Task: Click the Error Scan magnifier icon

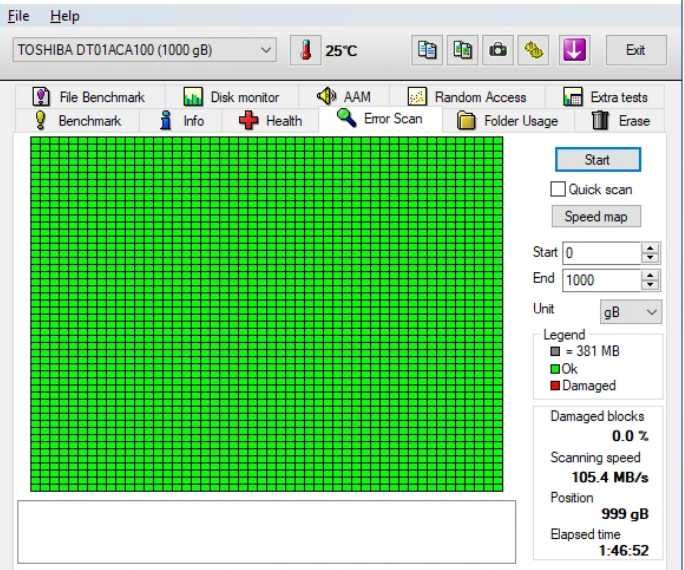Action: pyautogui.click(x=347, y=118)
